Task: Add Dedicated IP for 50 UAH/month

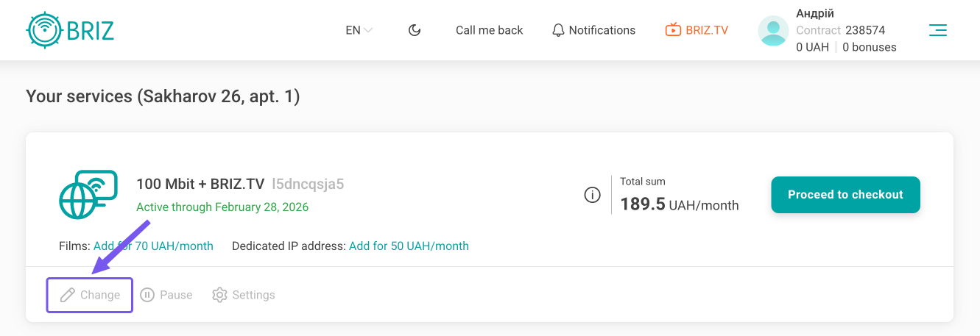Action: 409,246
